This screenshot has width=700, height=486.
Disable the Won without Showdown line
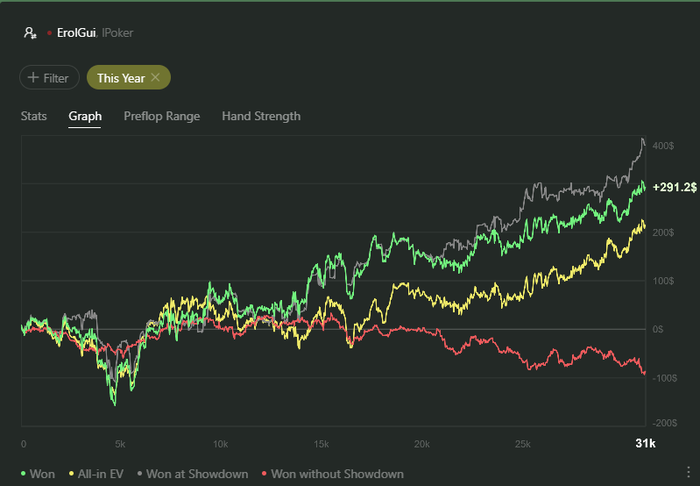click(331, 473)
